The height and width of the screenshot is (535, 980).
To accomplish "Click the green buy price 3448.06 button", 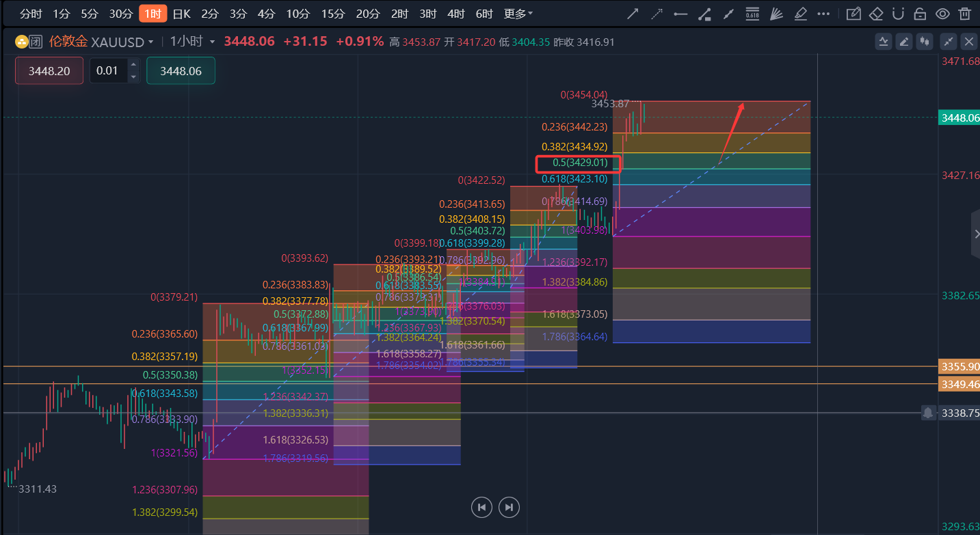I will pyautogui.click(x=181, y=70).
